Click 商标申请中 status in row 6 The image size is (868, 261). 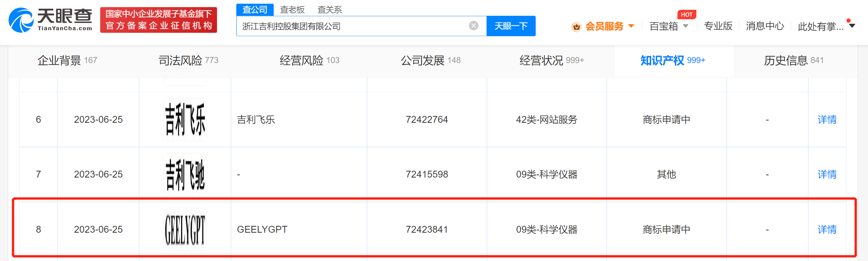pos(666,120)
